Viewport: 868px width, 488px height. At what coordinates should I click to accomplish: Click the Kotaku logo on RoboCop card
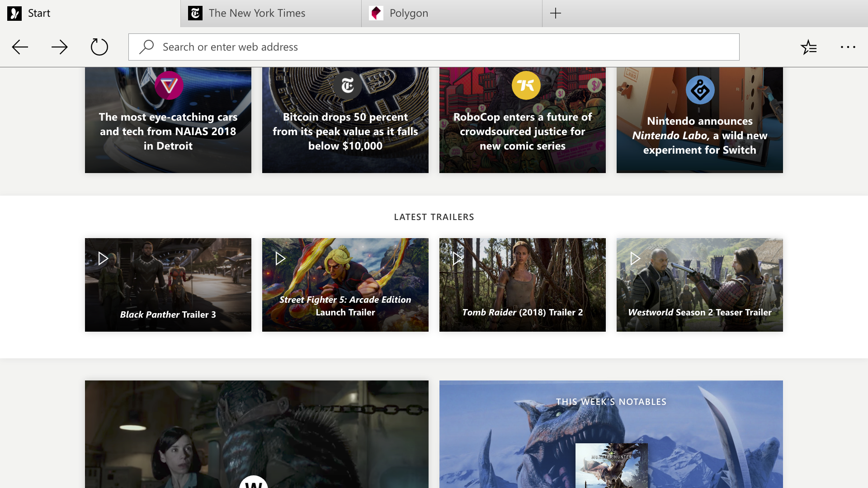[526, 85]
